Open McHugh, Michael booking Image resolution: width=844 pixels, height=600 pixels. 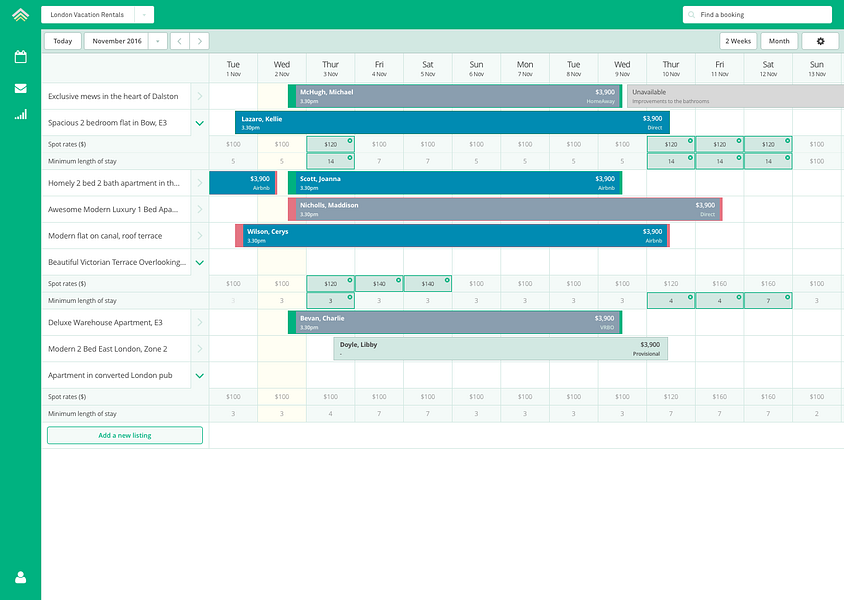pyautogui.click(x=455, y=96)
